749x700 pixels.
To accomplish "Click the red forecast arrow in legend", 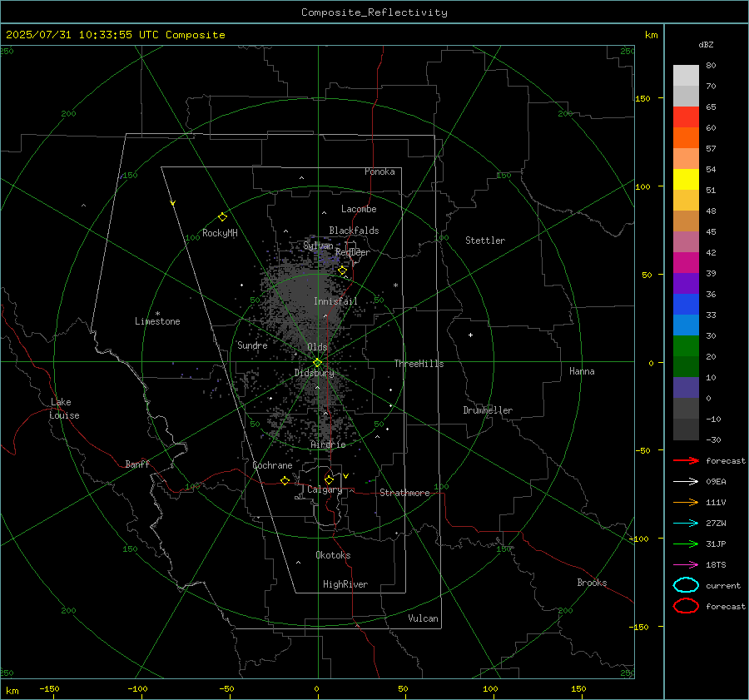I will (686, 460).
